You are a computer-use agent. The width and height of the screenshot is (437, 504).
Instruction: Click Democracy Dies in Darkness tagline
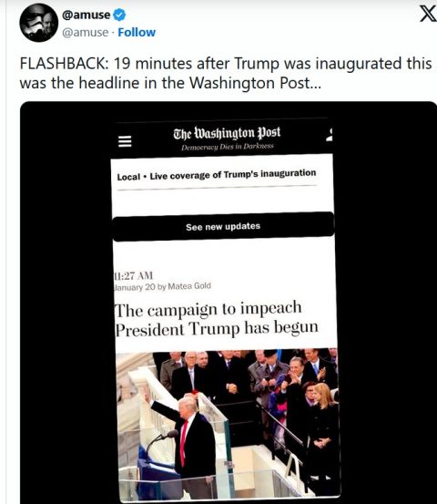(228, 147)
